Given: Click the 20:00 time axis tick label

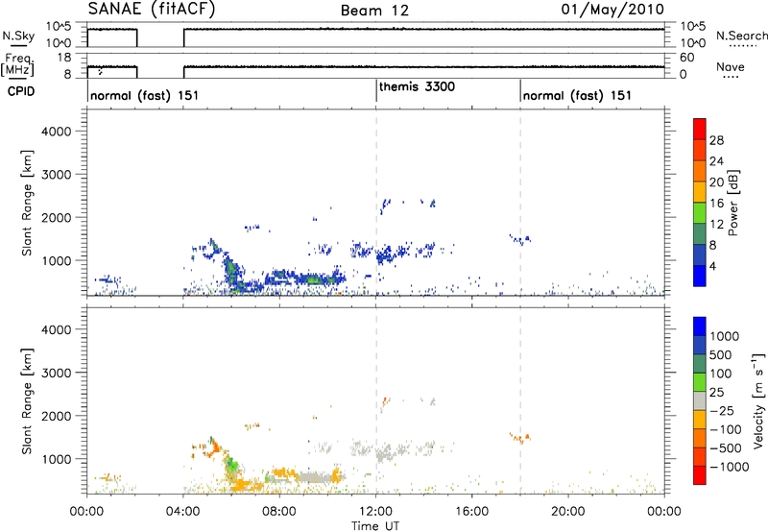Looking at the screenshot, I should [x=567, y=512].
